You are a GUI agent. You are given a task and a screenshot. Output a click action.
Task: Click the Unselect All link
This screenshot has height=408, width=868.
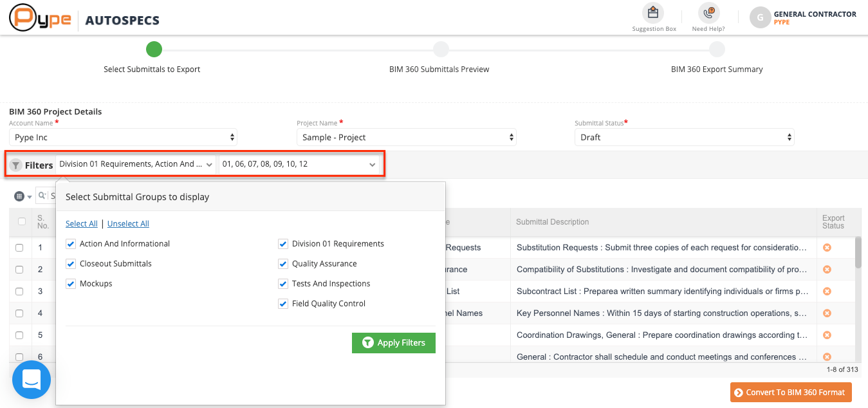click(128, 224)
